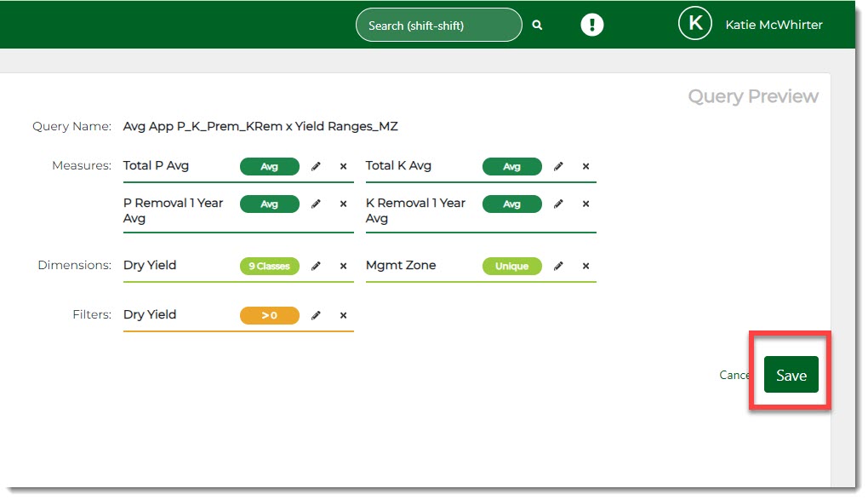Remove the Dry Yield dimension
Screen dimensions: 868x500
pyautogui.click(x=343, y=267)
